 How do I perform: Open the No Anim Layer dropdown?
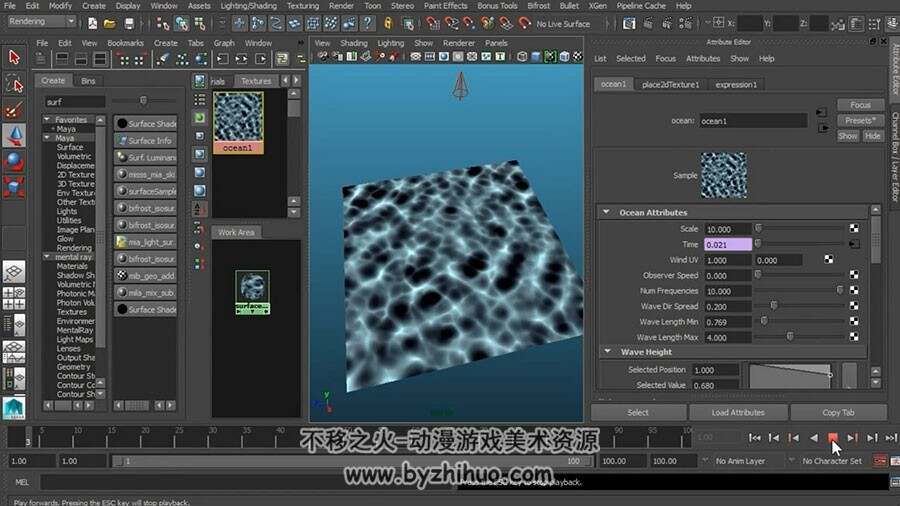point(740,461)
